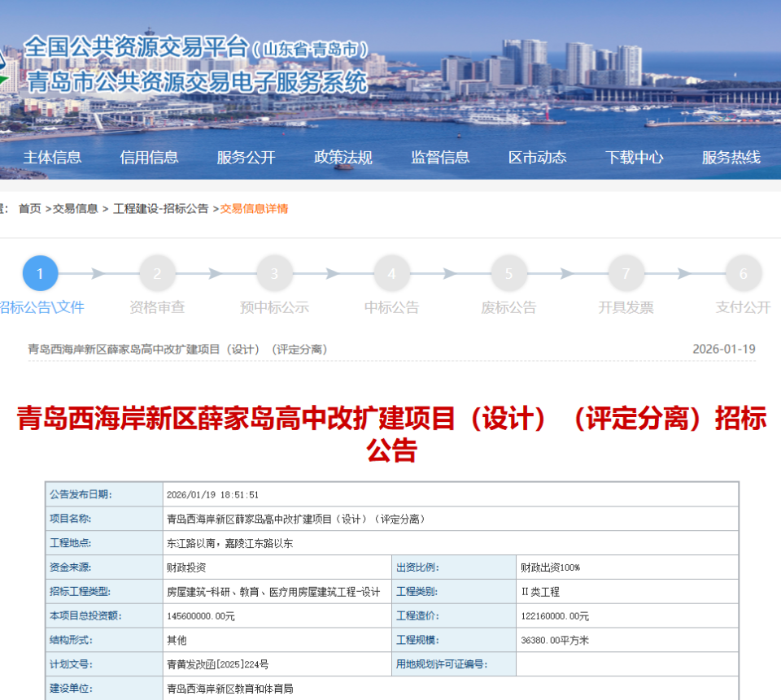Select the 开具发票 step circle
The width and height of the screenshot is (781, 700).
(x=626, y=273)
